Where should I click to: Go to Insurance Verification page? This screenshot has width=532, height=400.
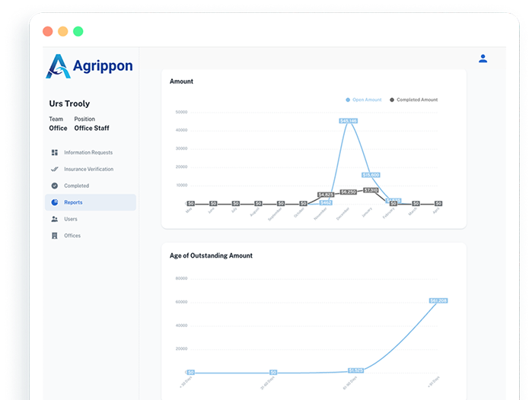click(88, 170)
